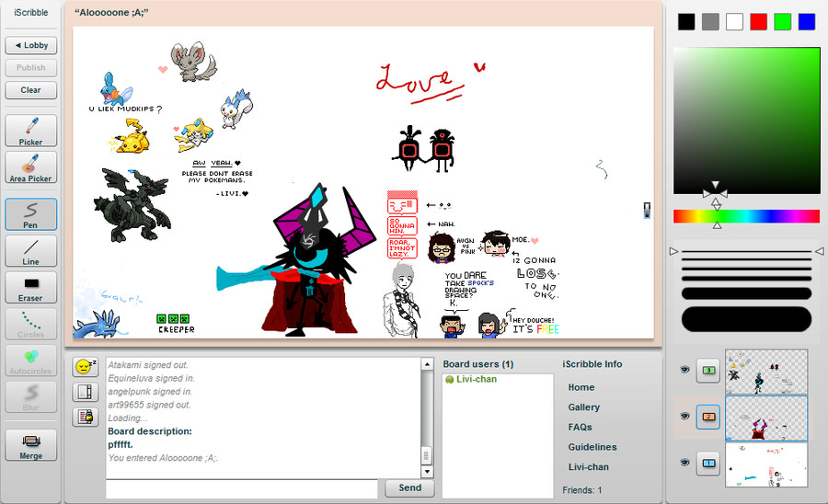The image size is (828, 504).
Task: Click the notebook icon beside chat
Action: [85, 392]
